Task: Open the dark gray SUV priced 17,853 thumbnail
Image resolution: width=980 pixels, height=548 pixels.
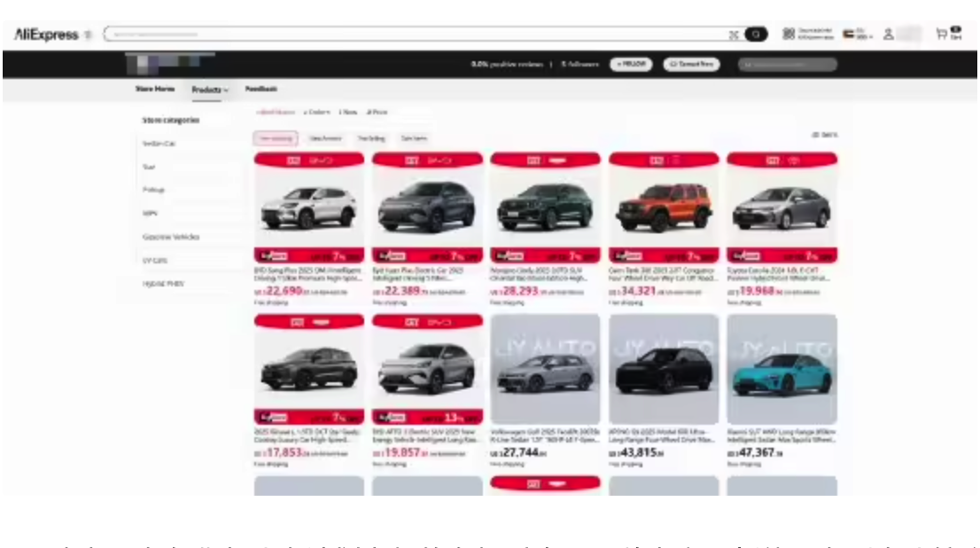Action: (x=308, y=369)
